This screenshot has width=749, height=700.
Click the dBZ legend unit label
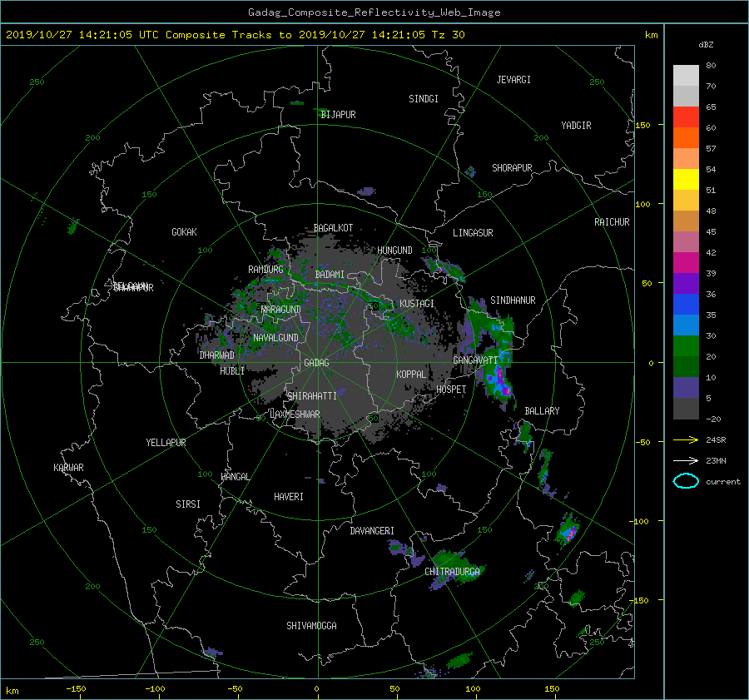[706, 44]
